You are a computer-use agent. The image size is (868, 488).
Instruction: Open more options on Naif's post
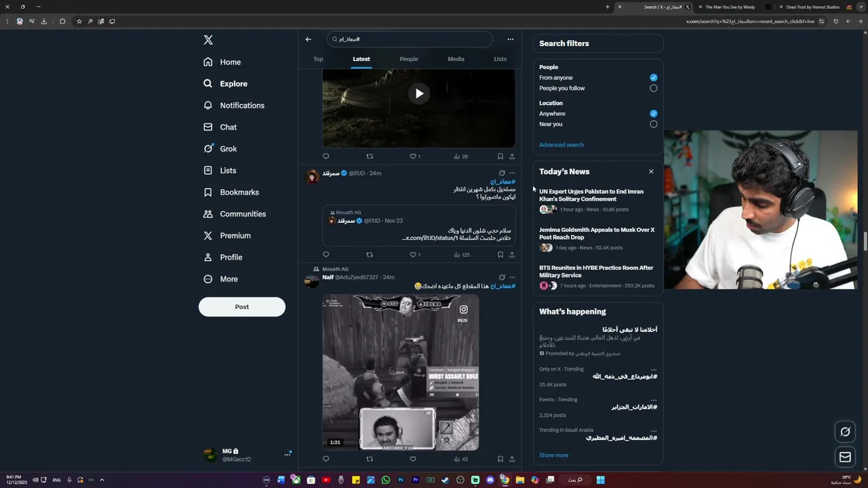pos(512,277)
